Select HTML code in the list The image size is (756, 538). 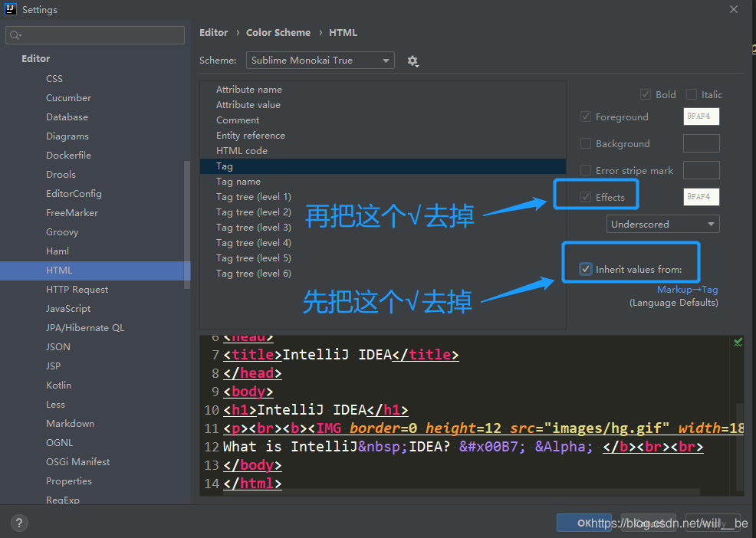383,151
